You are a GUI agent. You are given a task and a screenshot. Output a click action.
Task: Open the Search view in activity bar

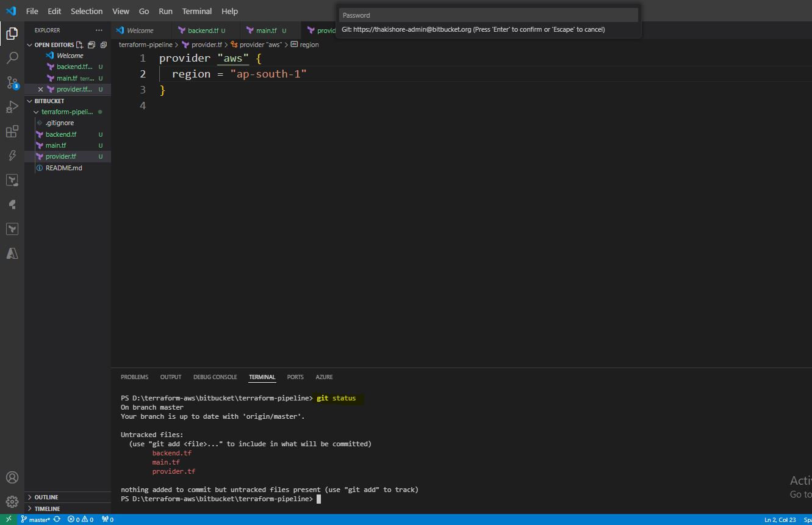click(x=12, y=58)
